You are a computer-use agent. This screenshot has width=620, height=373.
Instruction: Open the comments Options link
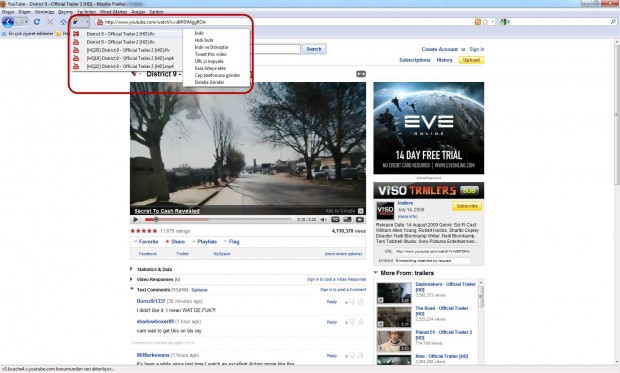click(199, 290)
